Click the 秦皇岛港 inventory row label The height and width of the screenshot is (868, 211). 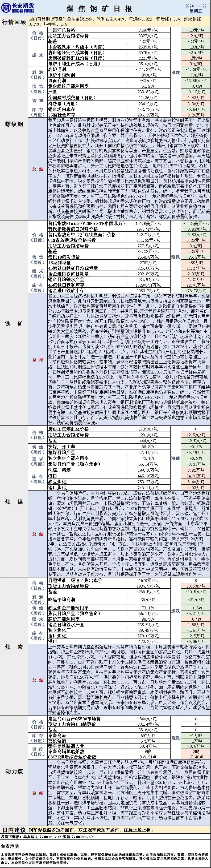coord(57,736)
